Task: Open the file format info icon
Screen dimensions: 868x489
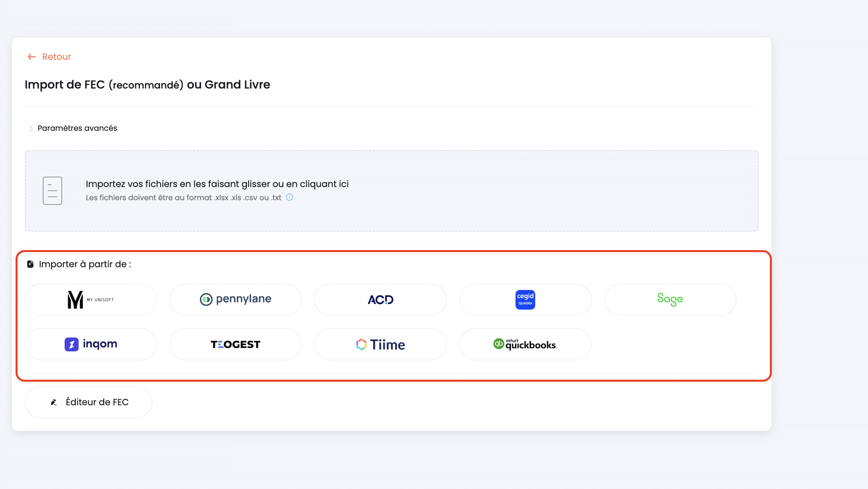Action: pyautogui.click(x=290, y=197)
